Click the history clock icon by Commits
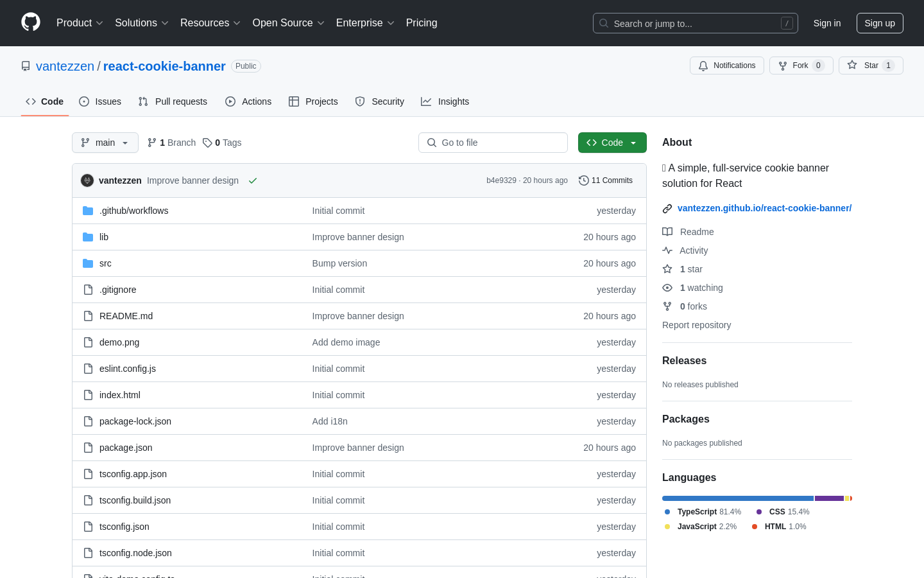This screenshot has width=924, height=578. point(584,180)
